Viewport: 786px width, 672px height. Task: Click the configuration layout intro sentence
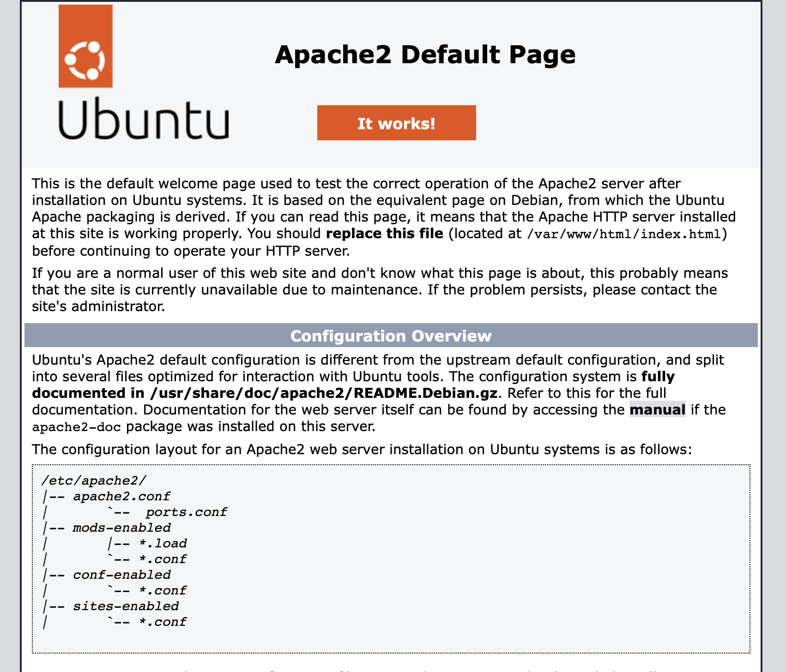(362, 450)
